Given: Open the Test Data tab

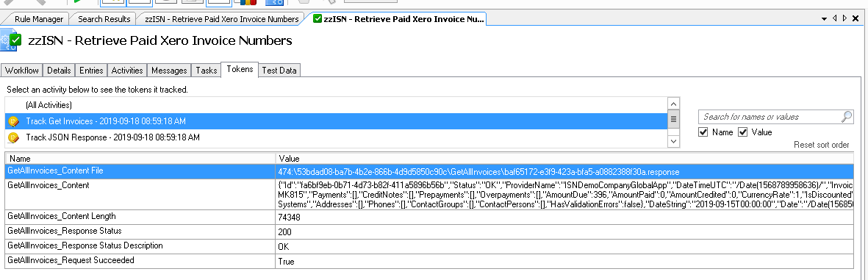Looking at the screenshot, I should tap(279, 71).
